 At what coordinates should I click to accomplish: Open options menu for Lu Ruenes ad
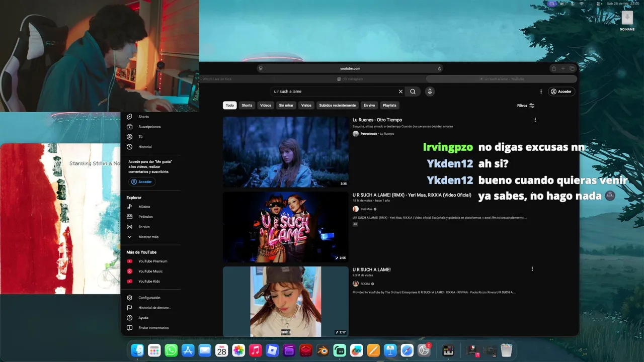pyautogui.click(x=535, y=120)
